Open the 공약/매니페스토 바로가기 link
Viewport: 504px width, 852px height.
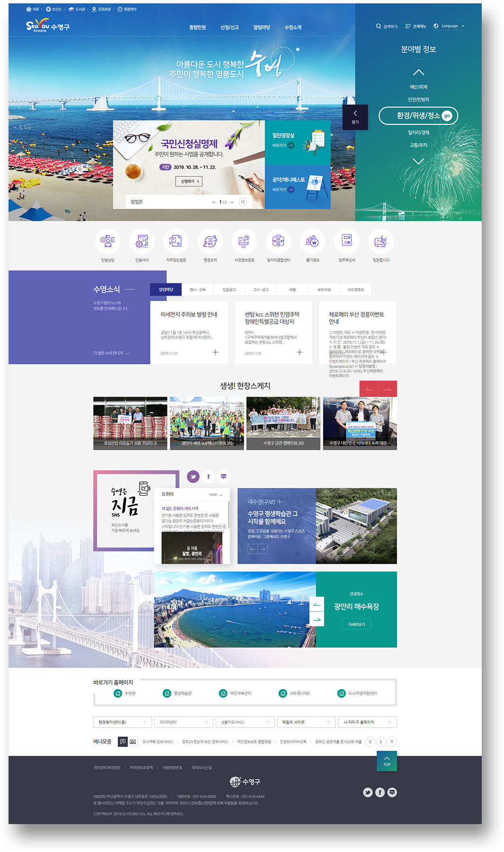tap(283, 190)
